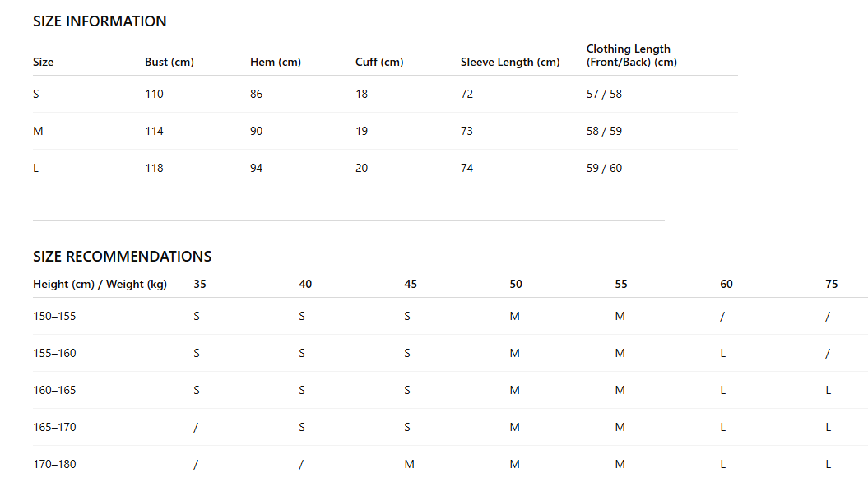Select the 150–155 height row label
The image size is (868, 501).
pos(54,316)
